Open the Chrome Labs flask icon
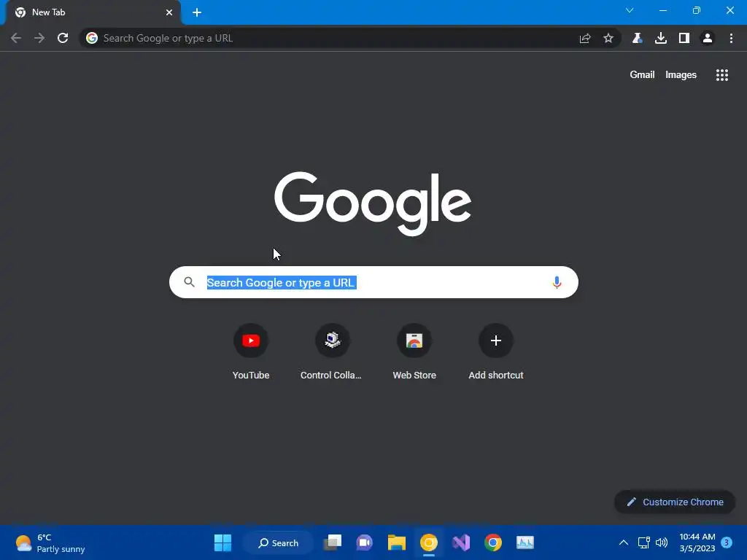This screenshot has width=747, height=560. [637, 38]
